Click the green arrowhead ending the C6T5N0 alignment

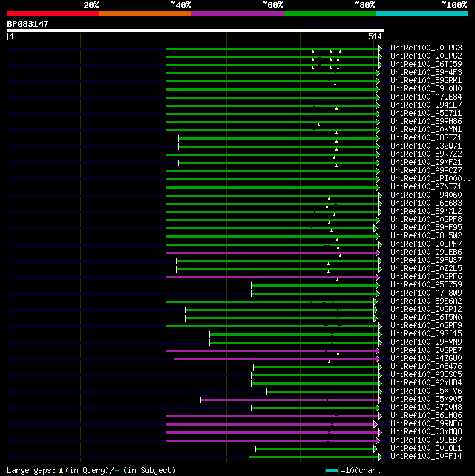(x=376, y=318)
